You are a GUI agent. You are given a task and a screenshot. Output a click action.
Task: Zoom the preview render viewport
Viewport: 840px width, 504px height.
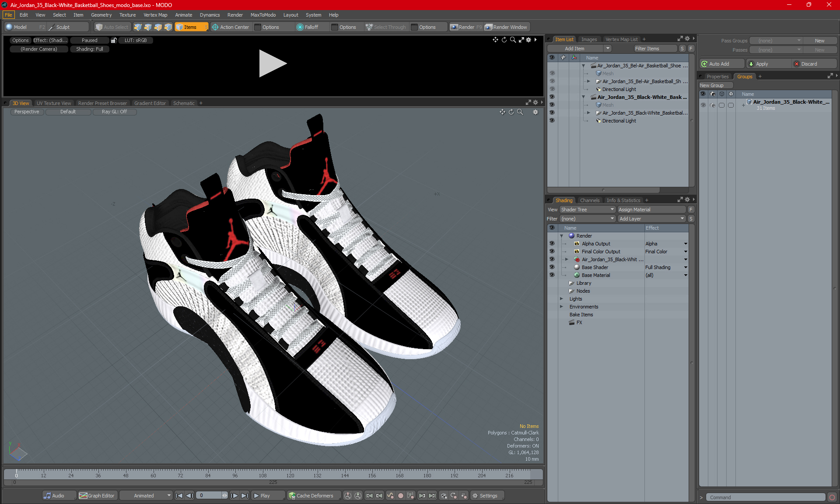(x=513, y=40)
